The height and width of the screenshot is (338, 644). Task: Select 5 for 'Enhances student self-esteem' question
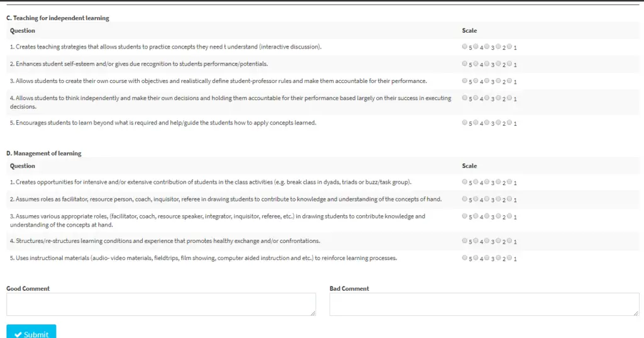point(465,64)
